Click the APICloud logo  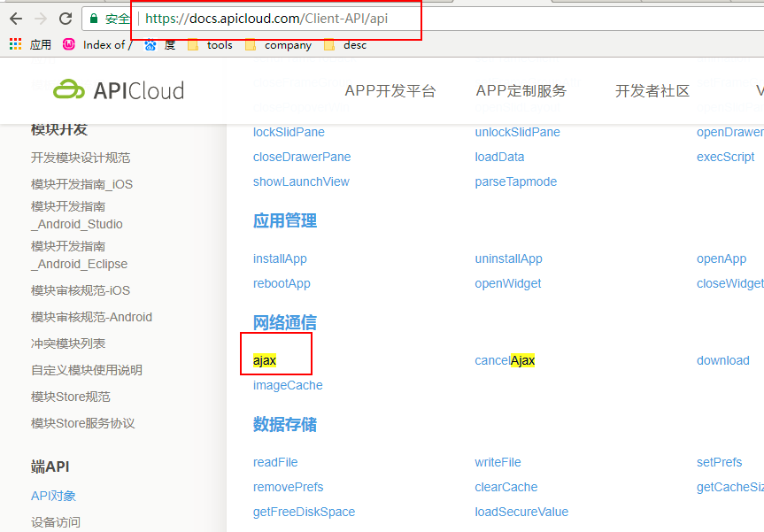tap(119, 90)
